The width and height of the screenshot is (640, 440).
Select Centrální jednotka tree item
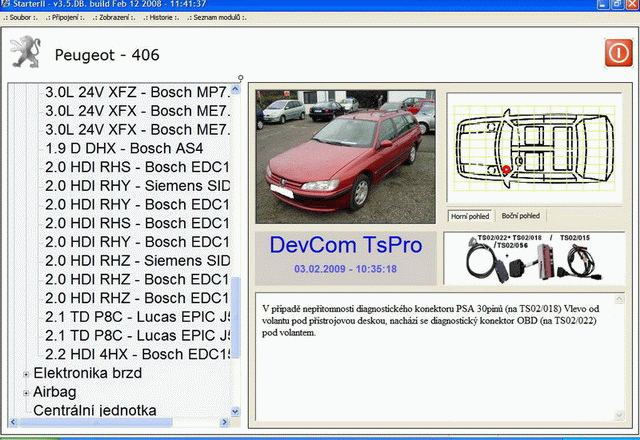(95, 410)
